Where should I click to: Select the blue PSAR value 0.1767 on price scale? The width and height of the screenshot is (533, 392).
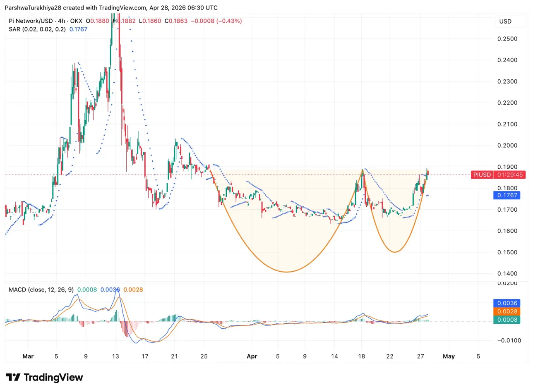pos(507,195)
